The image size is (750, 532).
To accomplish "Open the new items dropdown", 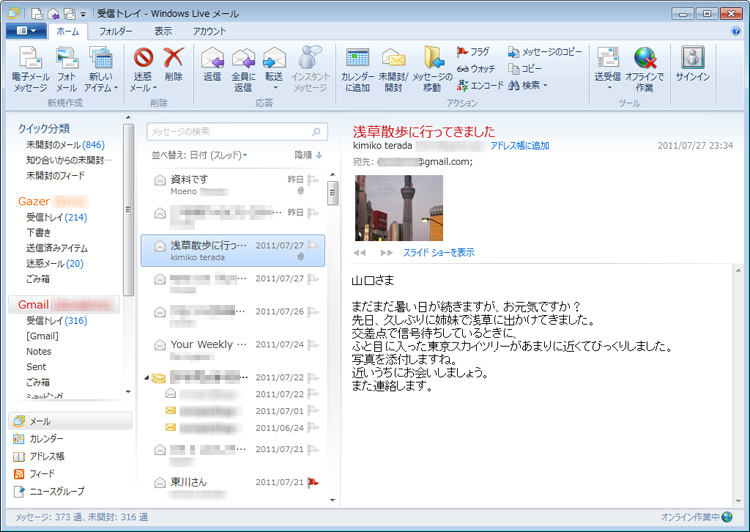I will pos(101,69).
